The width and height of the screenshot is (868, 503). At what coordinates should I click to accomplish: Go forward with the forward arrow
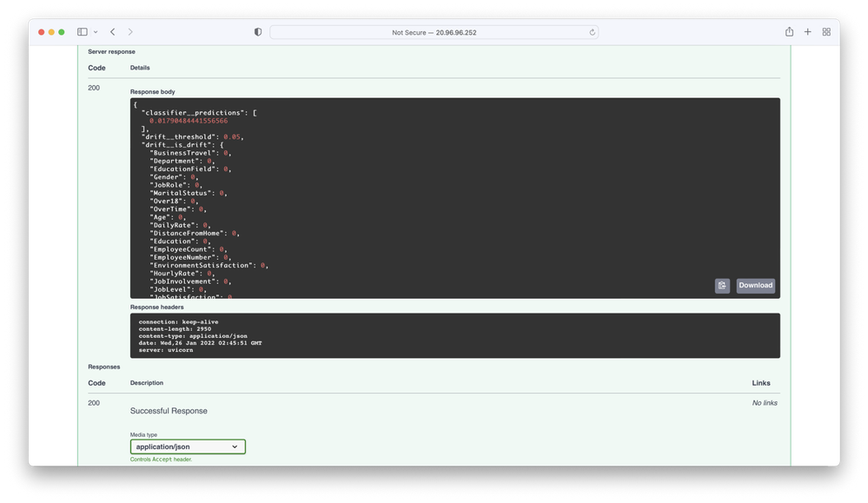(x=130, y=32)
